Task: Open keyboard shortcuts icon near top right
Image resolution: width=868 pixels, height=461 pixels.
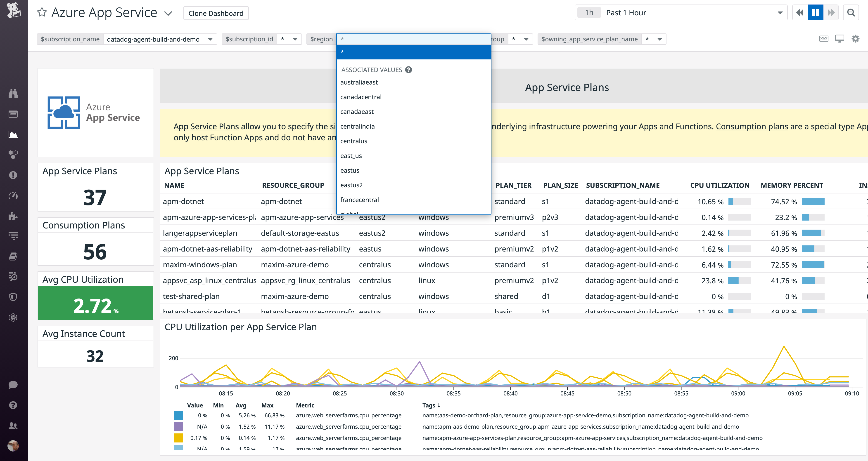Action: (823, 39)
